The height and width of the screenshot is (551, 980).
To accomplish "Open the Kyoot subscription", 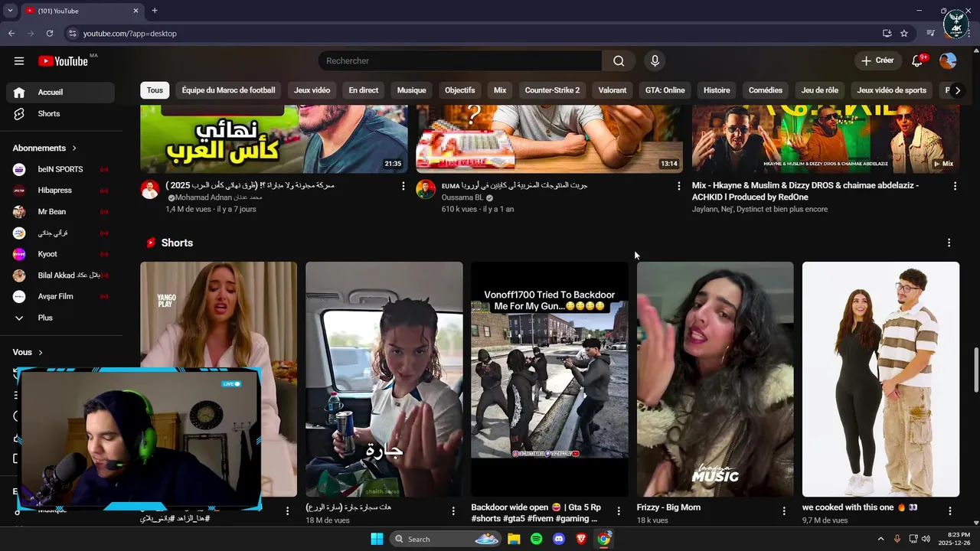I will coord(60,254).
